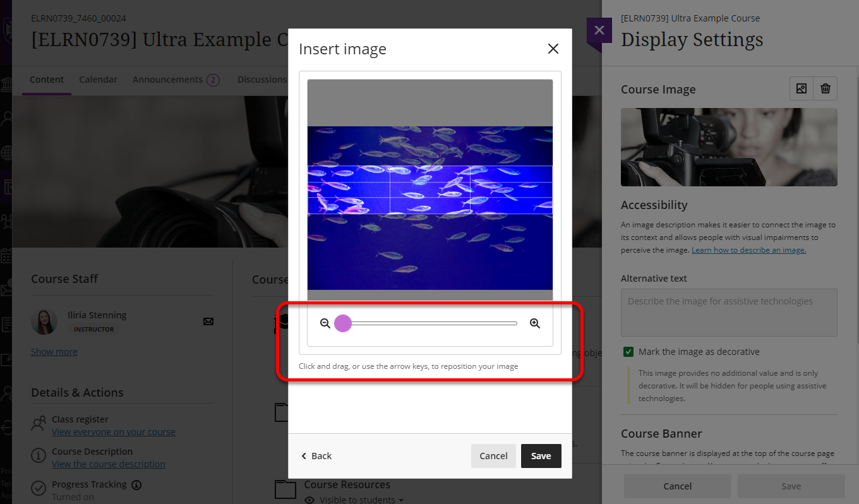
Task: Switch to the Content tab
Action: pyautogui.click(x=47, y=80)
